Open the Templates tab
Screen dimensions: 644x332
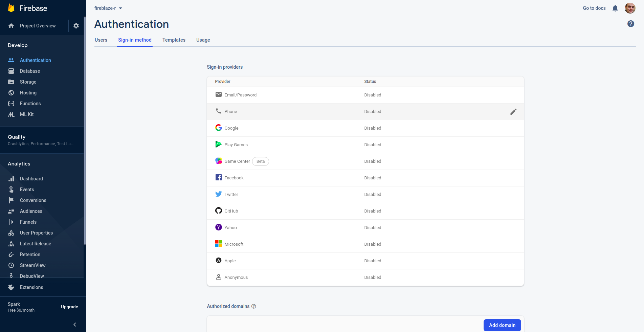[x=174, y=40]
